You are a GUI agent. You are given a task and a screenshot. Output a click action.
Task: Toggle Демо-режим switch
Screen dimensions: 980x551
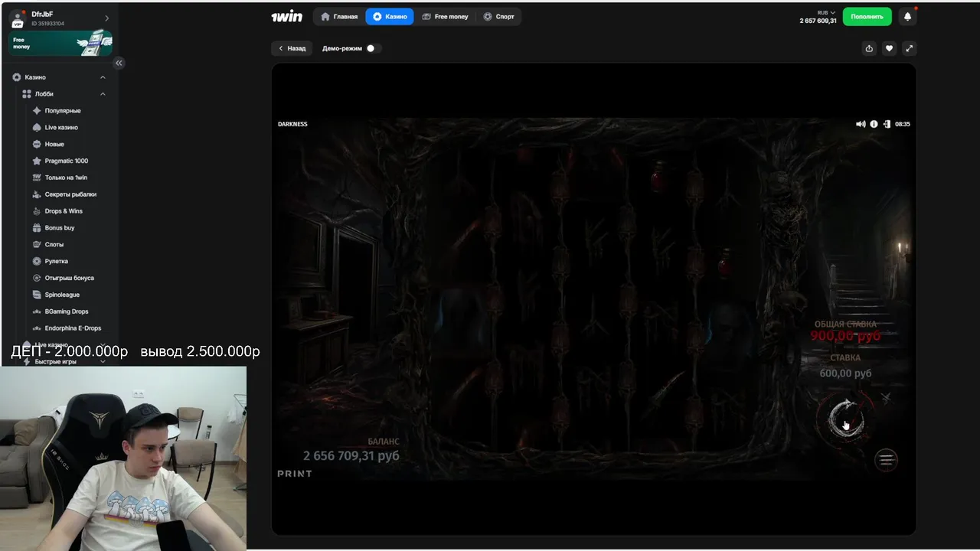tap(372, 48)
